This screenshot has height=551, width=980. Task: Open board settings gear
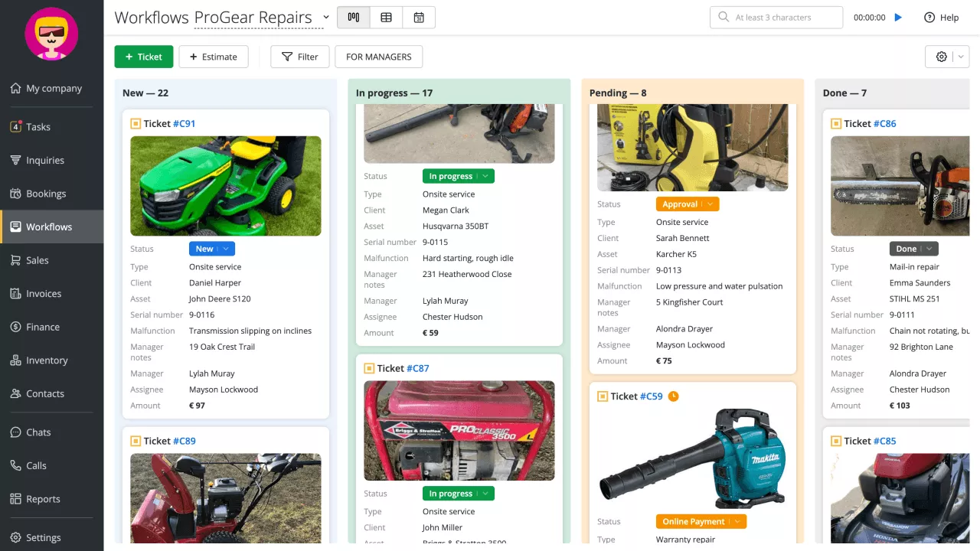(942, 57)
